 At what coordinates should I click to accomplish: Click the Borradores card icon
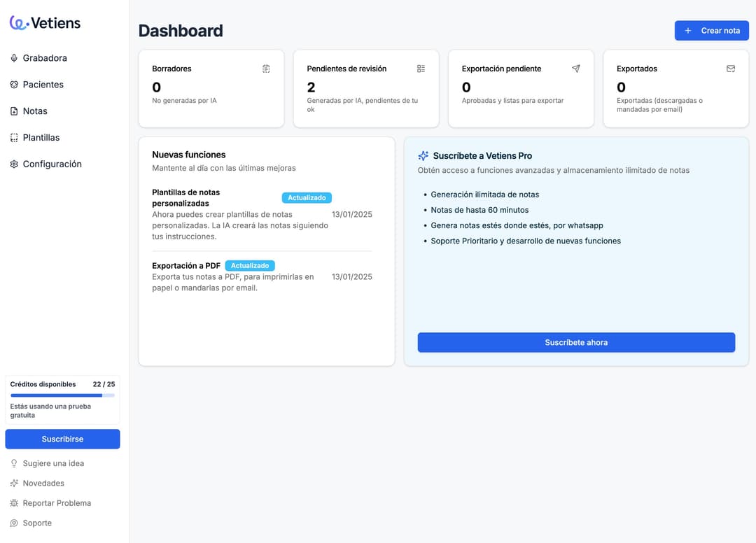[266, 69]
